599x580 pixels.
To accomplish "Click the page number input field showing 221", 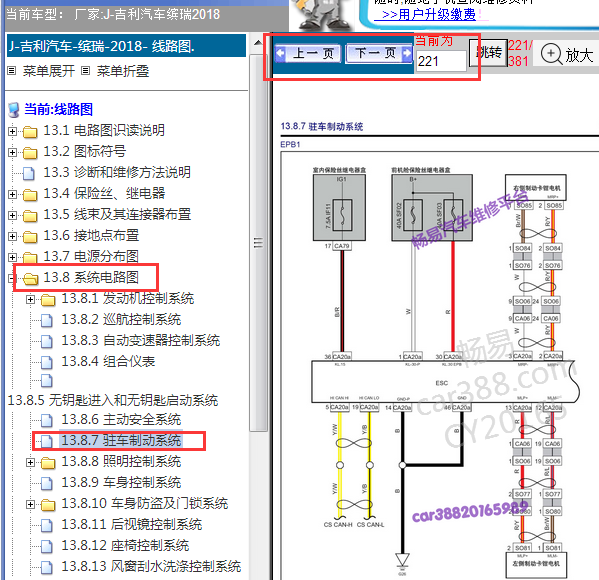I will tap(441, 61).
